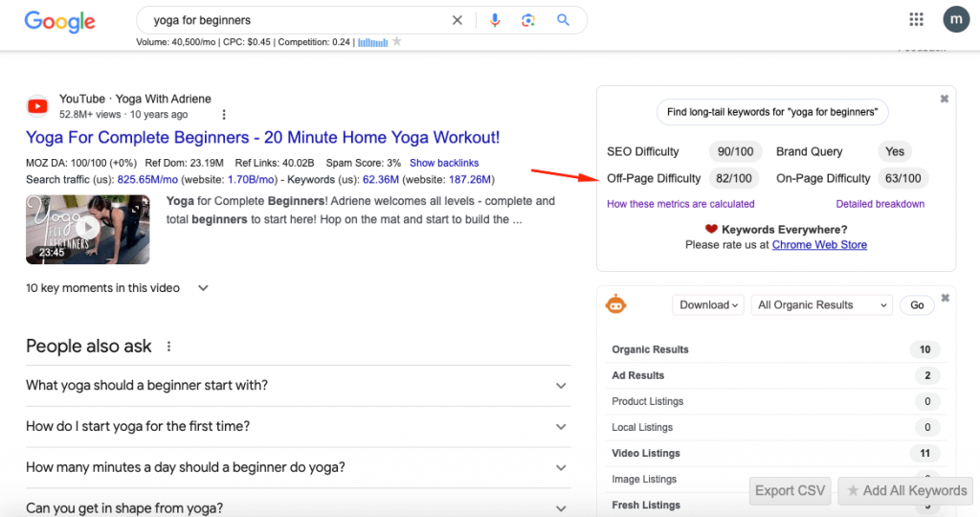Click Add All Keywords button
The width and height of the screenshot is (980, 517).
coord(907,491)
